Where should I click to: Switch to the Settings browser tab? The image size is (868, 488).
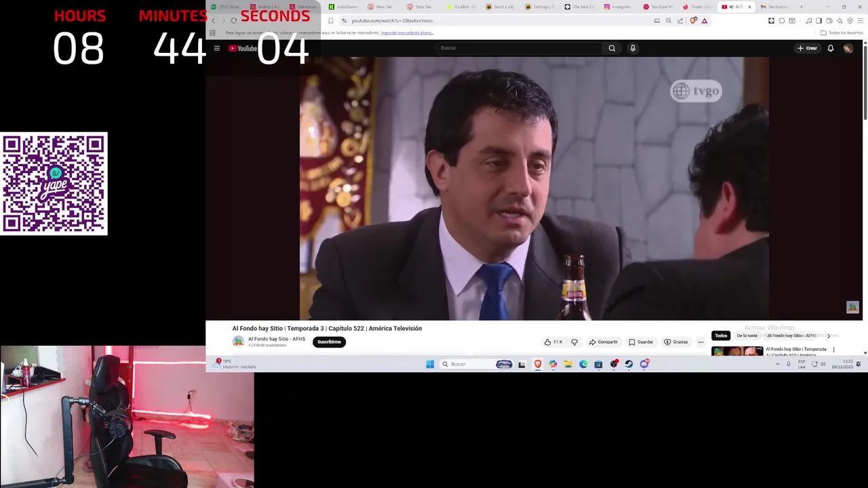tap(540, 7)
